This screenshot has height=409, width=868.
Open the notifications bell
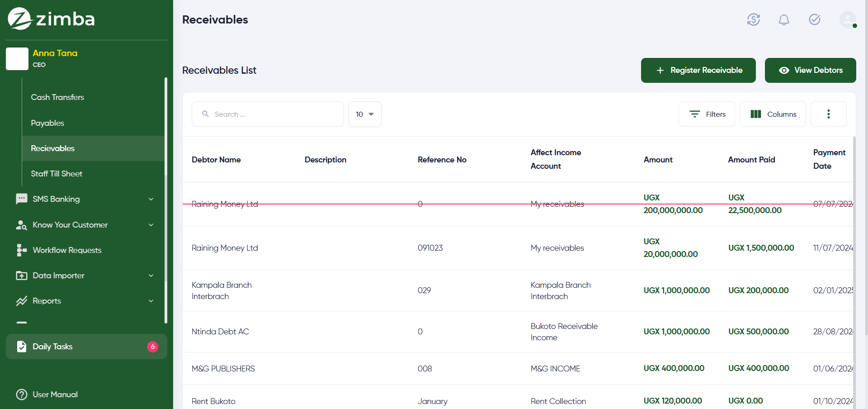(784, 19)
